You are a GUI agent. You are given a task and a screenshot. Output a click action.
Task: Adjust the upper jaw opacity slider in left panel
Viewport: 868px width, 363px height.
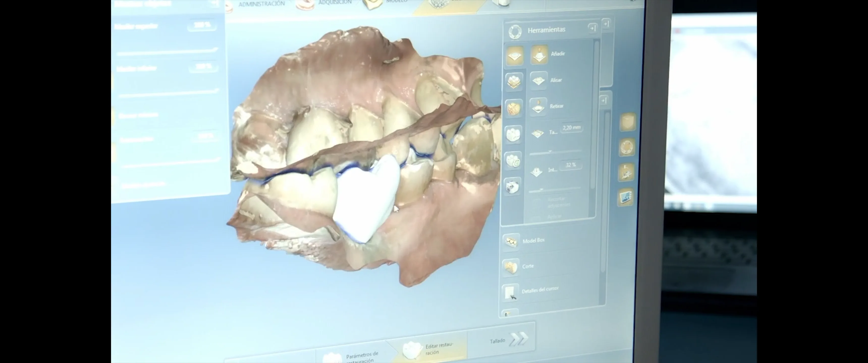(x=168, y=51)
